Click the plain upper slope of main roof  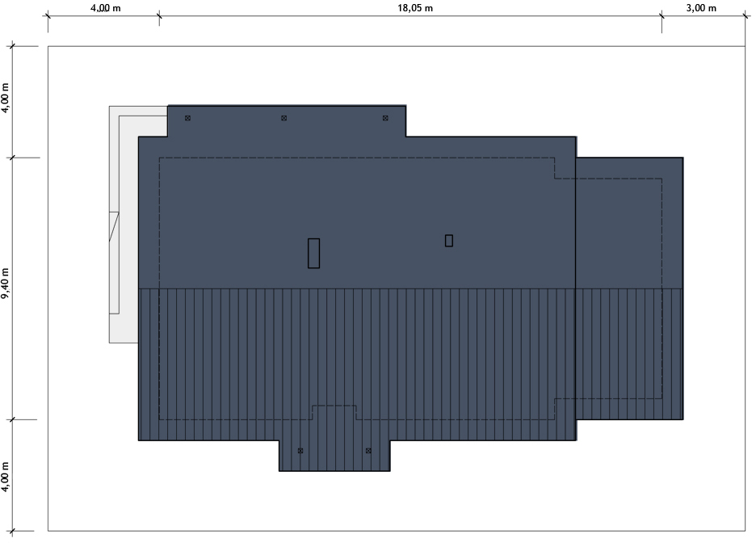click(x=380, y=202)
